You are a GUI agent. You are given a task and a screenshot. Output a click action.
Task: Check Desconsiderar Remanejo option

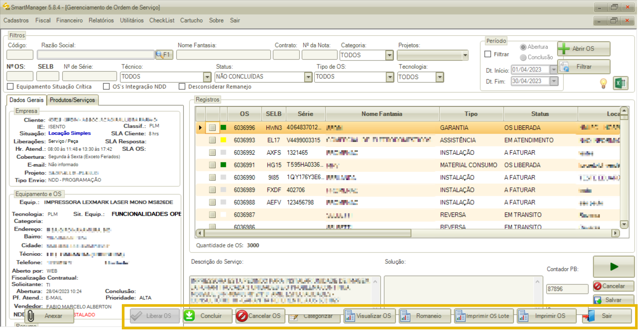[182, 87]
